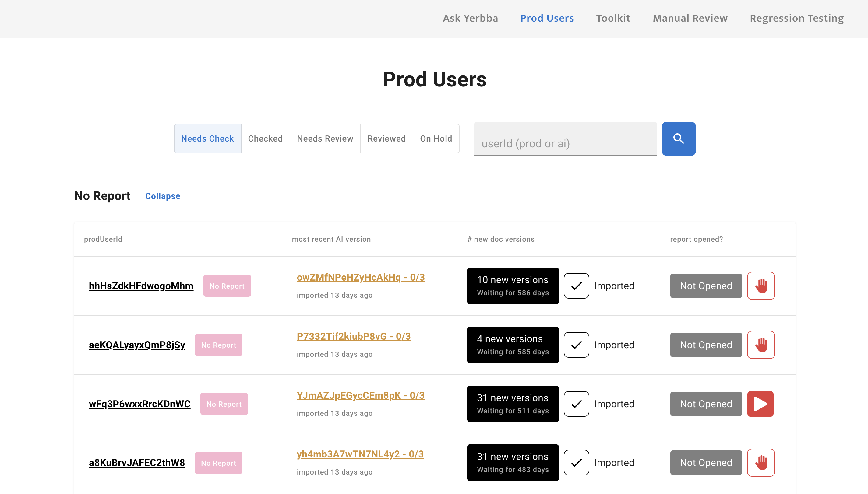Click the hold hand icon for aeKQALyayxQmP8jSy
The height and width of the screenshot is (494, 868).
coord(760,345)
